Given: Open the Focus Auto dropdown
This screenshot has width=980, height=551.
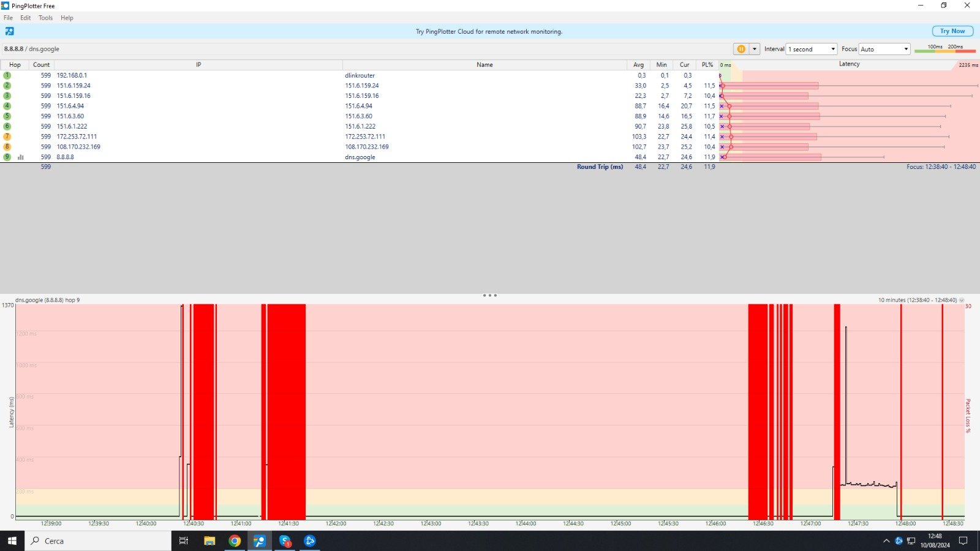Looking at the screenshot, I should click(x=884, y=49).
